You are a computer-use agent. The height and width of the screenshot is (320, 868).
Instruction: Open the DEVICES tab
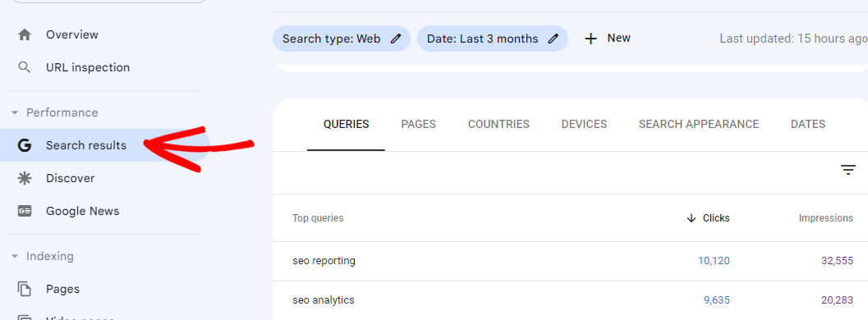(x=584, y=125)
